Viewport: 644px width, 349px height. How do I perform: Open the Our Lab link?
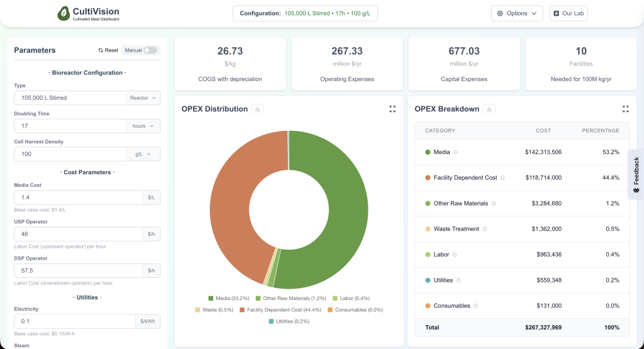coord(569,13)
